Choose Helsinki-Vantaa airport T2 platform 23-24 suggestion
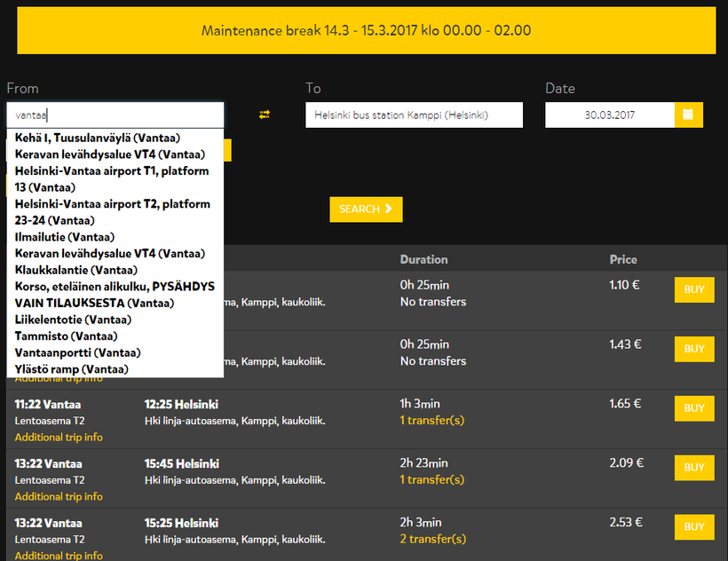The height and width of the screenshot is (561, 728). coord(112,211)
